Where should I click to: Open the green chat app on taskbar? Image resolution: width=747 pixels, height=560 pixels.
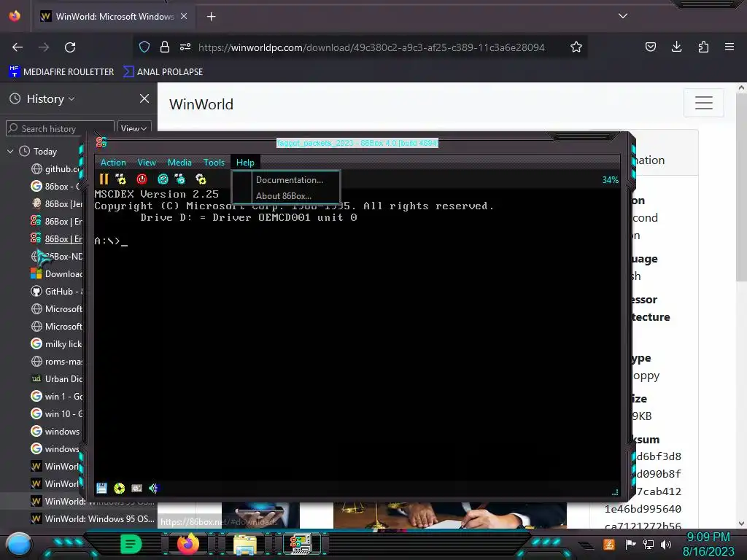[x=131, y=544]
